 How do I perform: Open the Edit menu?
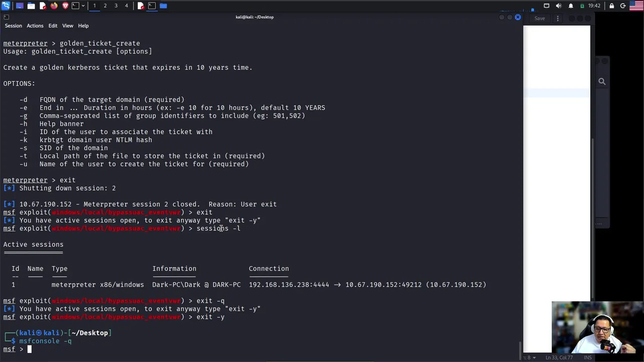pos(53,26)
